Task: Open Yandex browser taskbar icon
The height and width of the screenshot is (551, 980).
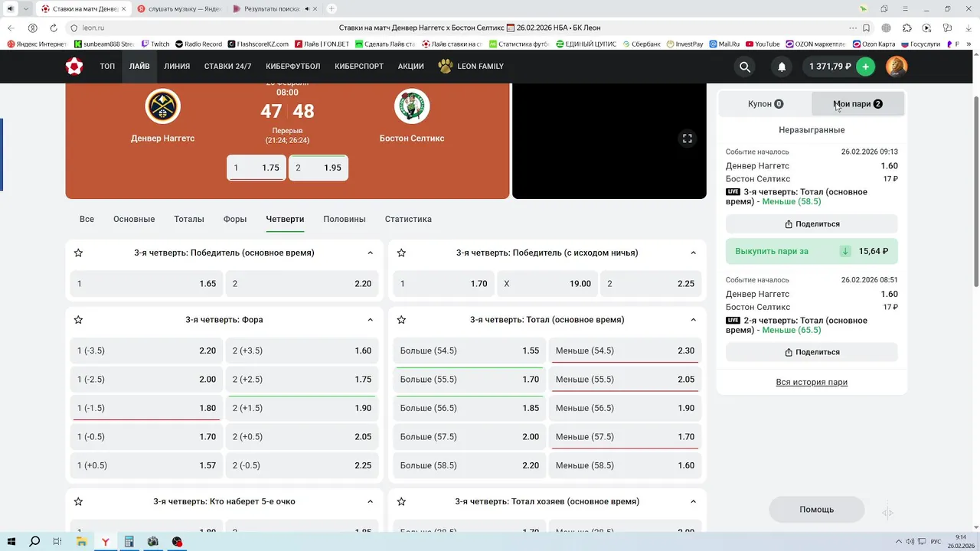Action: point(106,542)
